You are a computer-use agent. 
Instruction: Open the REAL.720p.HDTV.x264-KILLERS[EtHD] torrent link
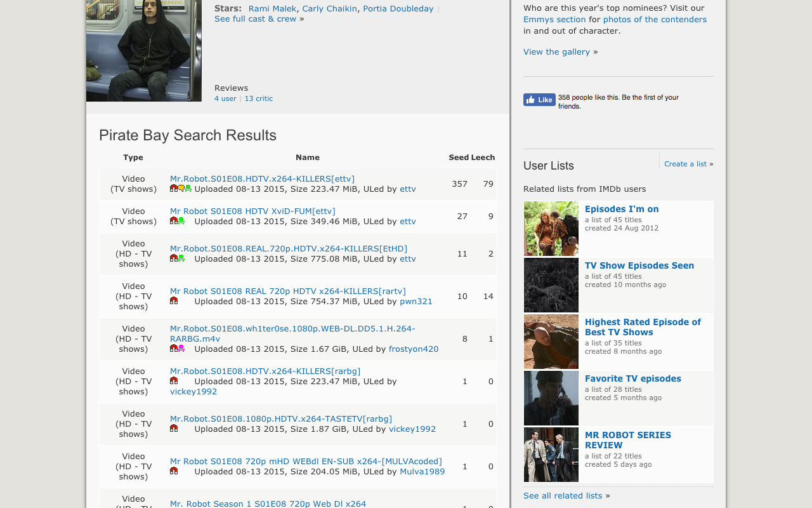(x=289, y=248)
